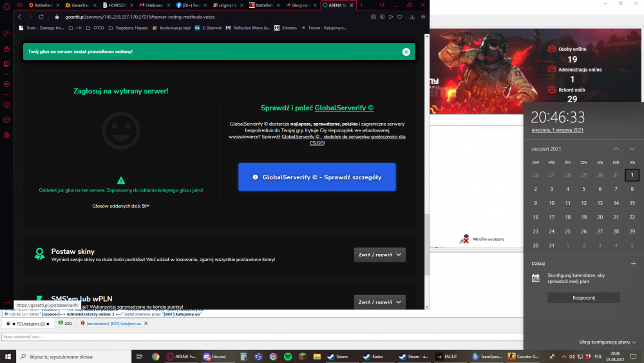Open the Shinden bookmark
Image resolution: width=644 pixels, height=363 pixels.
[x=285, y=28]
